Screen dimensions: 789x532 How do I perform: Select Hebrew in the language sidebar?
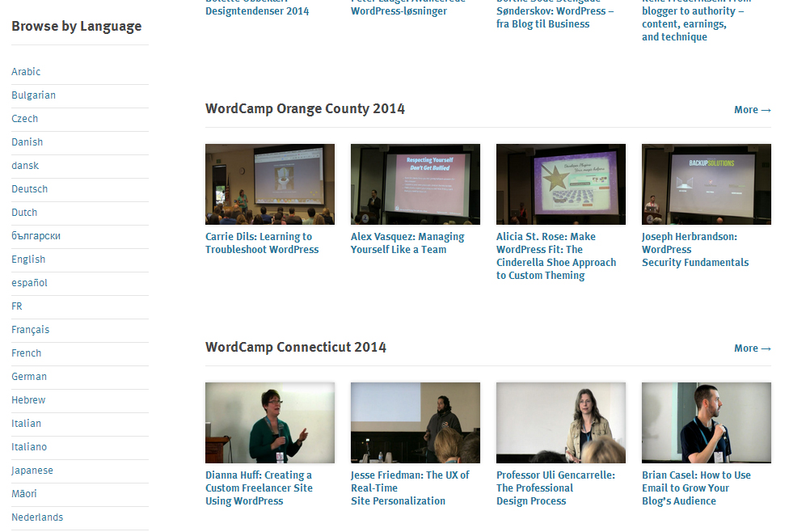coord(28,400)
